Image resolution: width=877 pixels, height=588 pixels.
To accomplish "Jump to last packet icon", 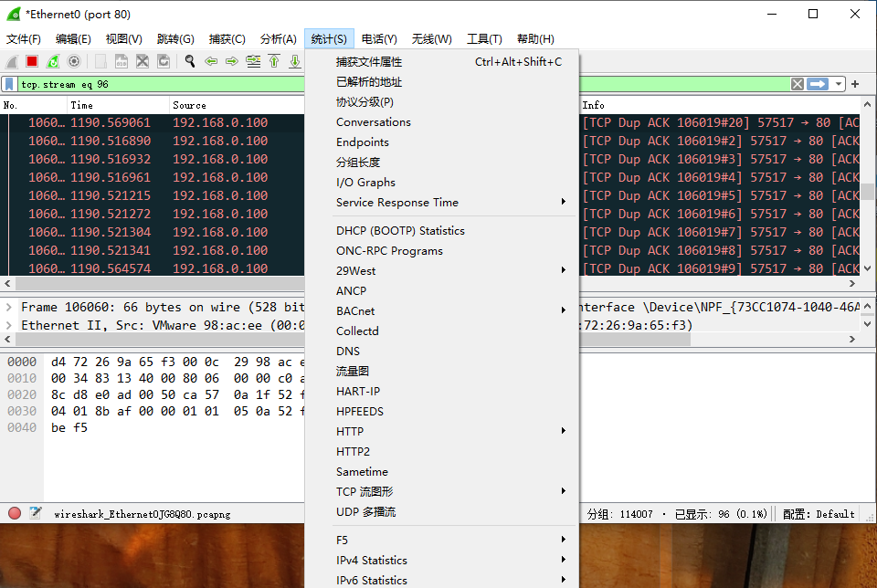I will (x=295, y=61).
